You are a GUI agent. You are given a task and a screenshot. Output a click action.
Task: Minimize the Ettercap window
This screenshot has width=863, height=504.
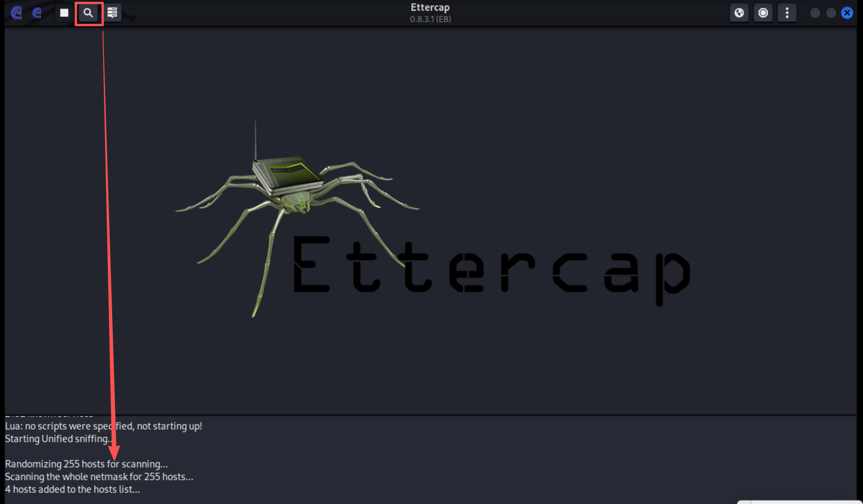815,13
